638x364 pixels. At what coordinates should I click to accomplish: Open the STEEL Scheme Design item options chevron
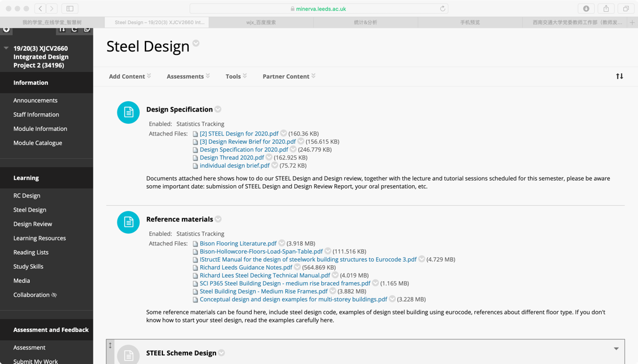click(x=221, y=353)
